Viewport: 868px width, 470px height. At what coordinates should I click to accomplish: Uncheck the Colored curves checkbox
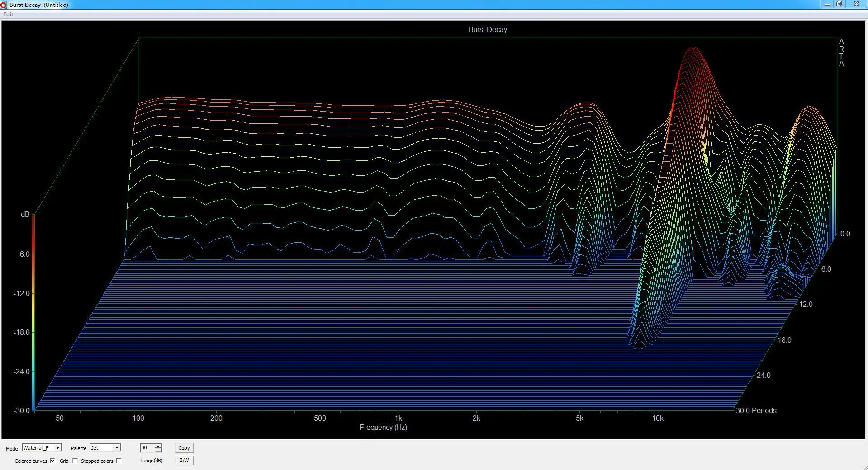(52, 461)
